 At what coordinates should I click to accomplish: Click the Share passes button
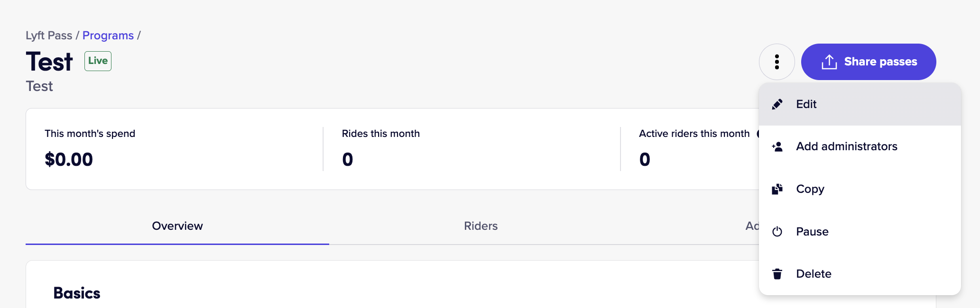click(x=868, y=62)
